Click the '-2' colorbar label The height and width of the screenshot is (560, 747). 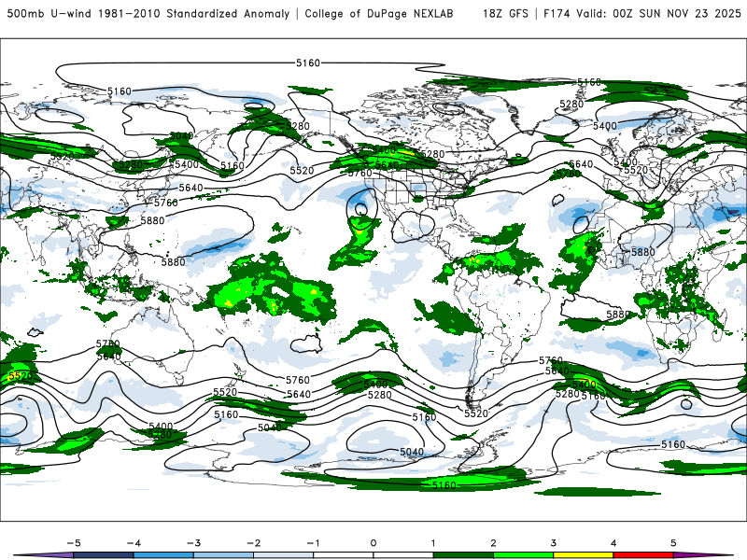(253, 543)
